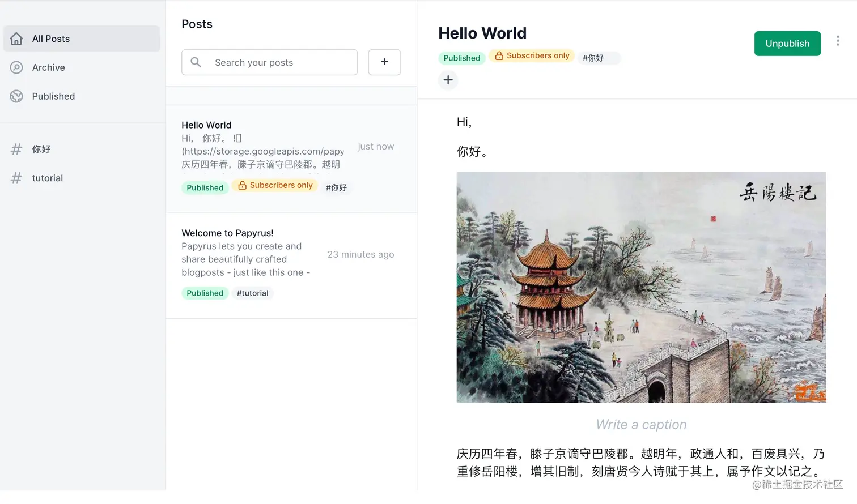Select the 岳陽樓記 painting image

click(641, 287)
